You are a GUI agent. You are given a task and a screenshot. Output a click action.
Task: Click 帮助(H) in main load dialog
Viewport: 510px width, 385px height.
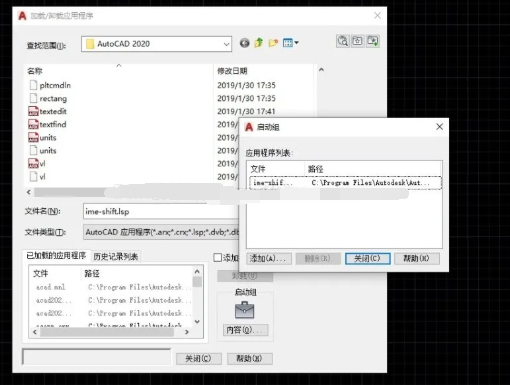pos(250,359)
